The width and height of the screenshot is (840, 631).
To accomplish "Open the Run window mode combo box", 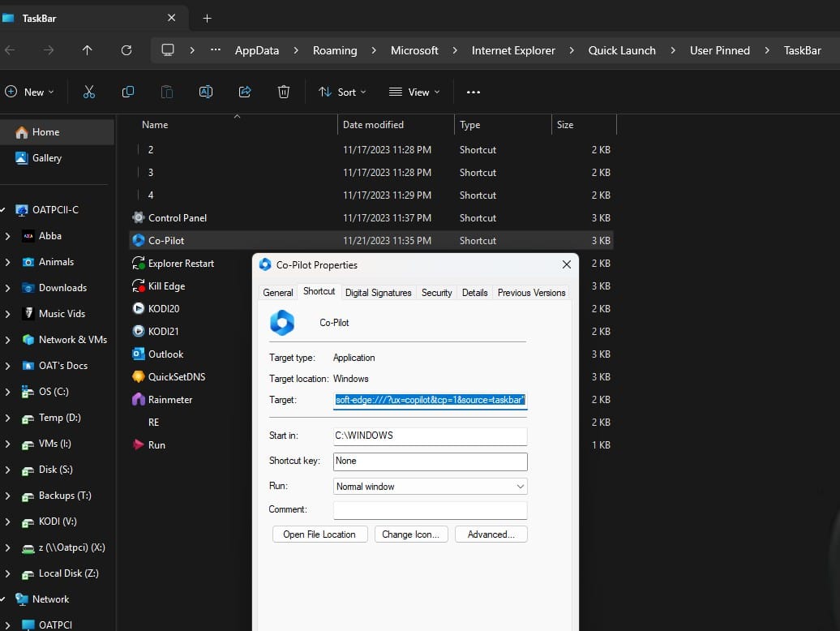I will (x=431, y=487).
